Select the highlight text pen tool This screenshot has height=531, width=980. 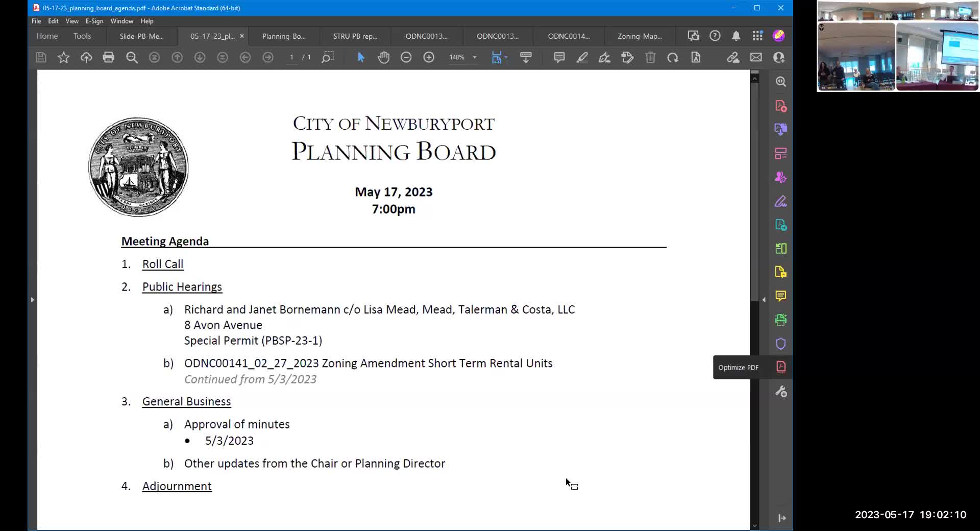pos(582,58)
